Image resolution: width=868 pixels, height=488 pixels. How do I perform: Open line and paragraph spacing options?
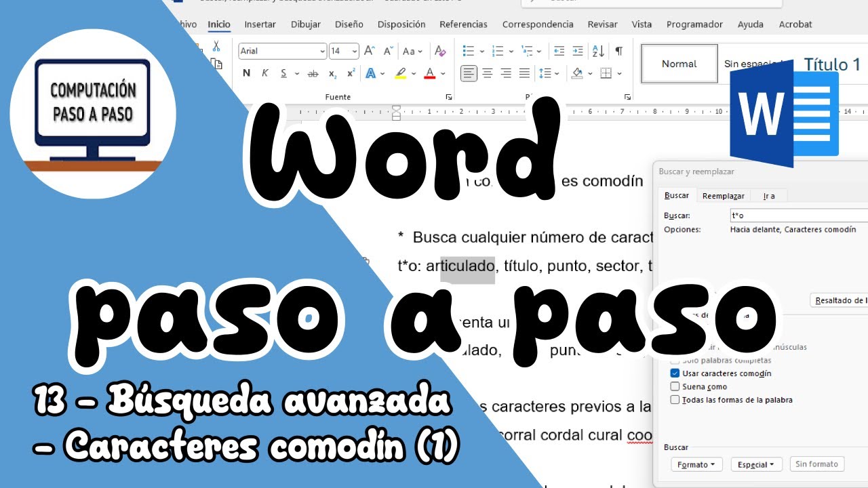545,73
